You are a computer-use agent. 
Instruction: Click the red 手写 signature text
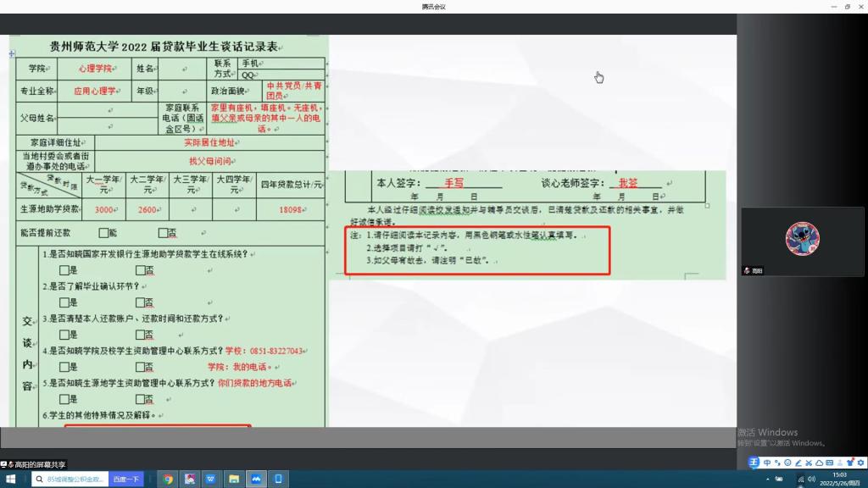[454, 183]
